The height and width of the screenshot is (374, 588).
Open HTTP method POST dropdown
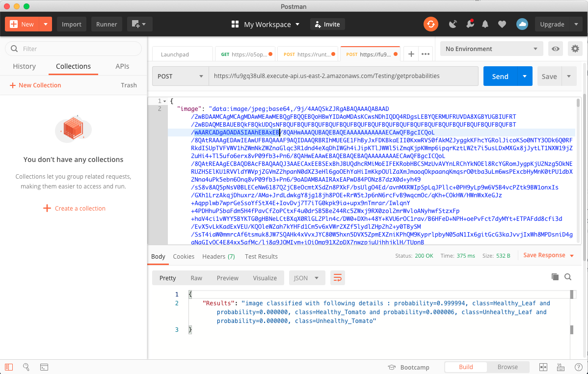(180, 76)
